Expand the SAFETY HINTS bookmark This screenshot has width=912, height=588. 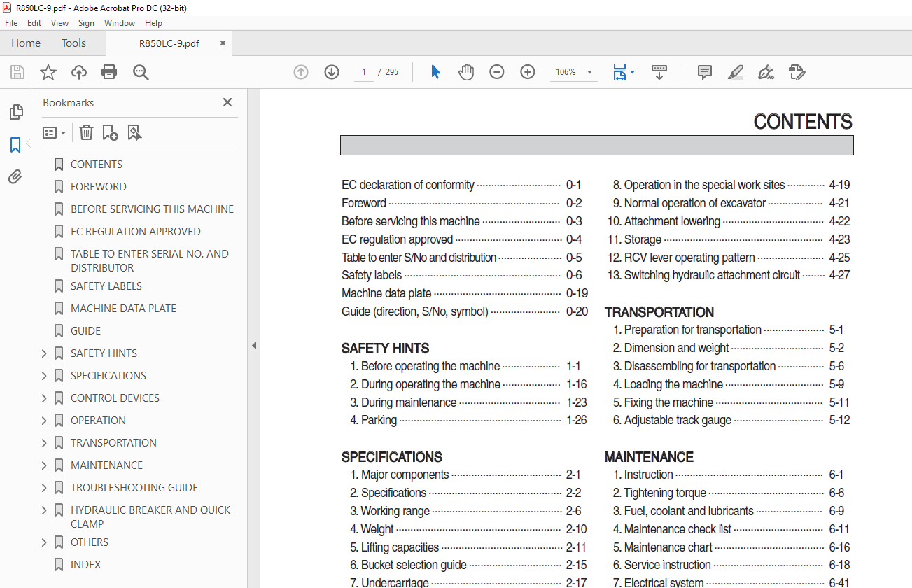tap(45, 353)
